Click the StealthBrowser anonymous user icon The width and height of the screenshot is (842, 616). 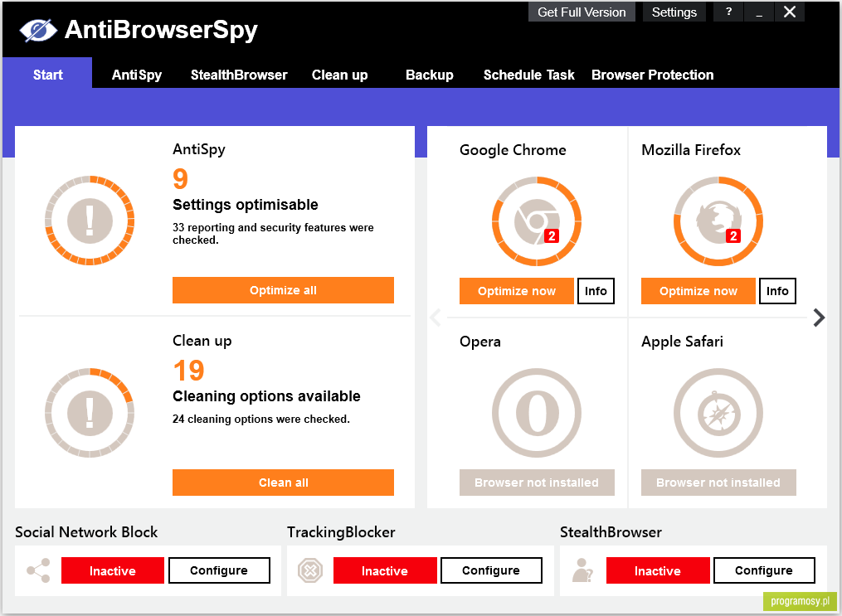582,570
